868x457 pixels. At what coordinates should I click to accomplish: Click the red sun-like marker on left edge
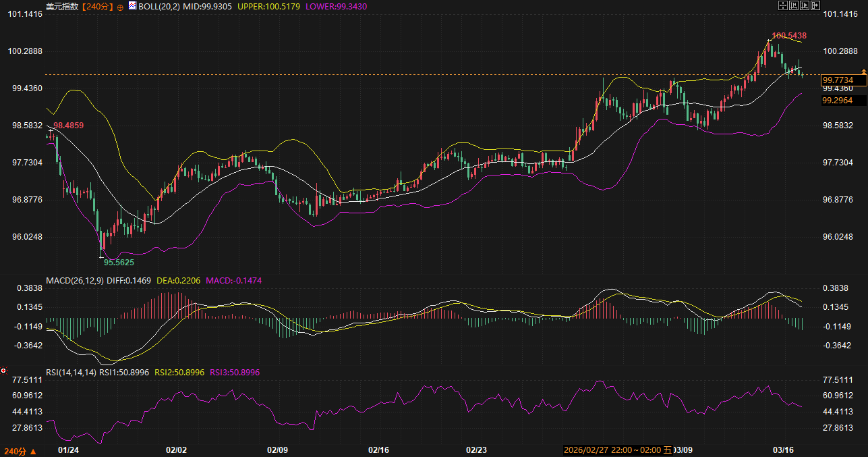(x=3, y=371)
